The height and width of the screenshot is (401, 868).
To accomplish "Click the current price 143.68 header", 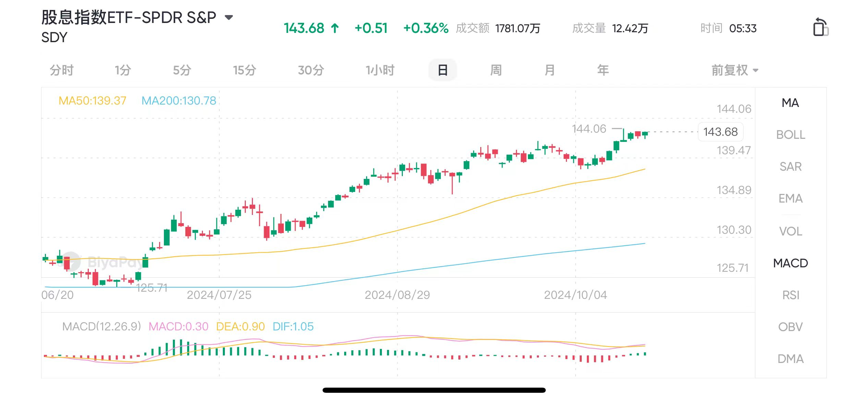I will click(304, 28).
